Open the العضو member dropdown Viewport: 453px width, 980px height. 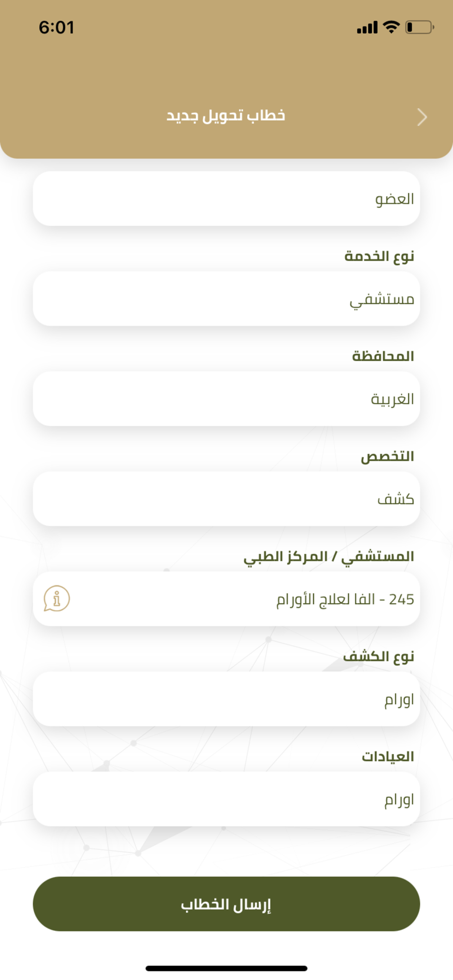226,198
